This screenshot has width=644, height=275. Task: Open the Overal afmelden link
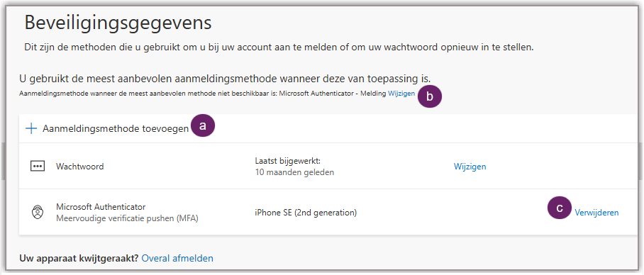[177, 258]
